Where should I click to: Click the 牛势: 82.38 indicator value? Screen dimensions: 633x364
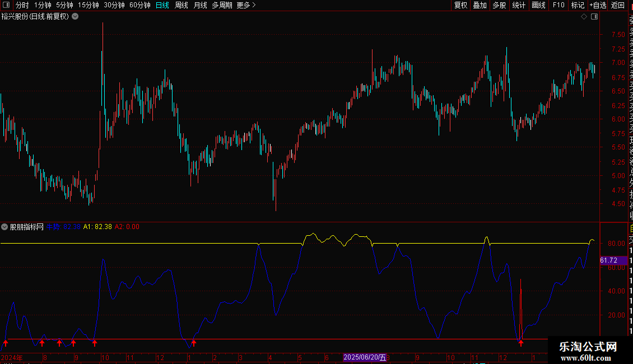(x=63, y=227)
